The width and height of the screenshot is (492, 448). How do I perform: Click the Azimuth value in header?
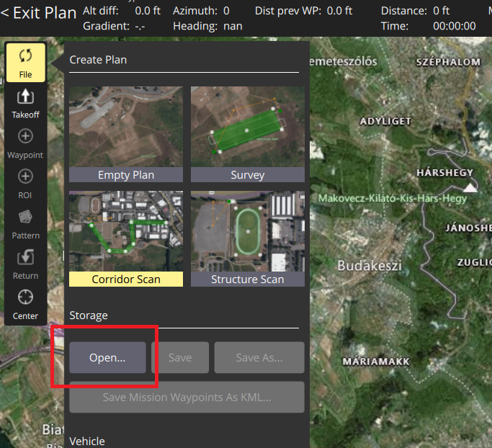pos(226,11)
